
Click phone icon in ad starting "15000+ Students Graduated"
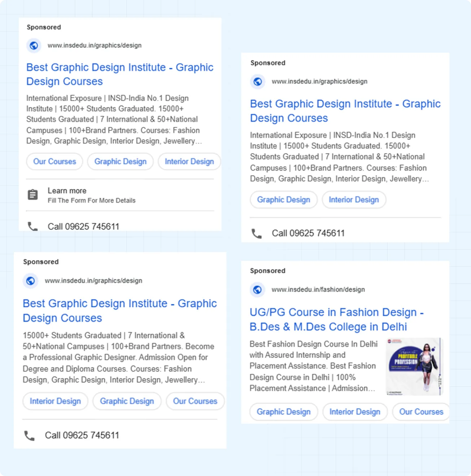[30, 436]
